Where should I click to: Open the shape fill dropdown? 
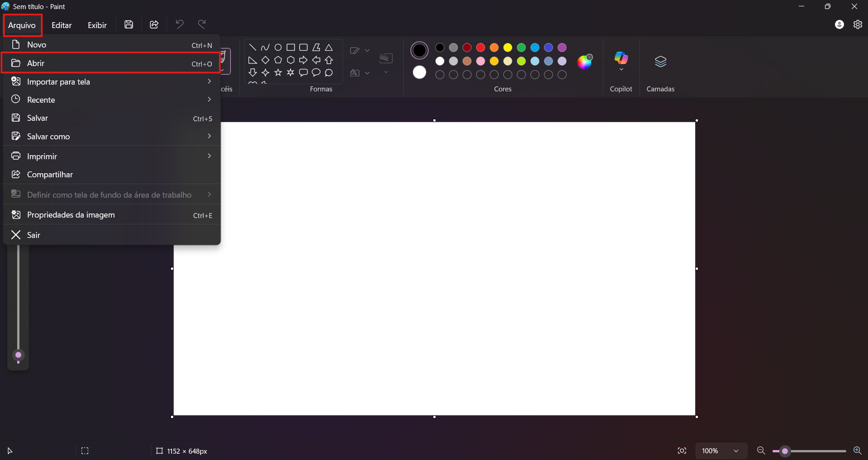click(360, 73)
